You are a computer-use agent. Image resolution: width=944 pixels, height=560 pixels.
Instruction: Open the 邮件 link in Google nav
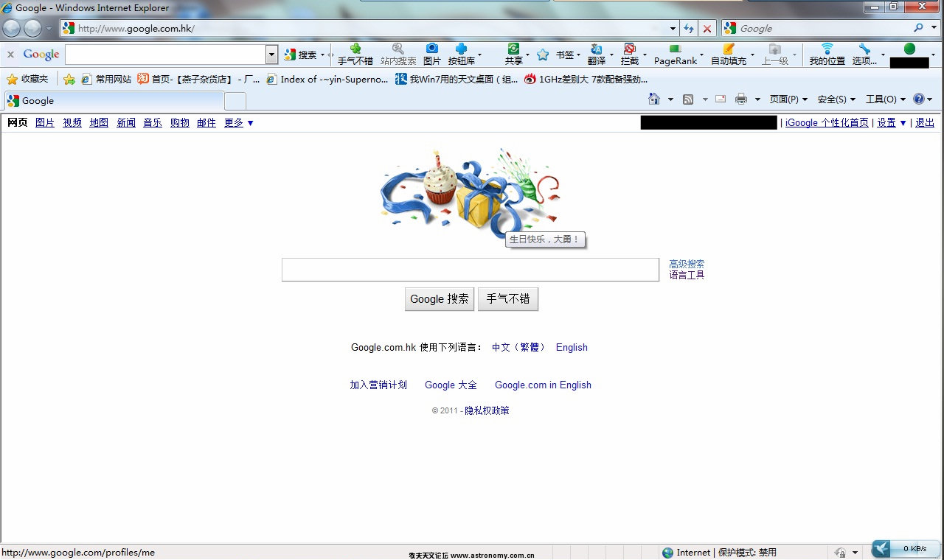click(206, 123)
